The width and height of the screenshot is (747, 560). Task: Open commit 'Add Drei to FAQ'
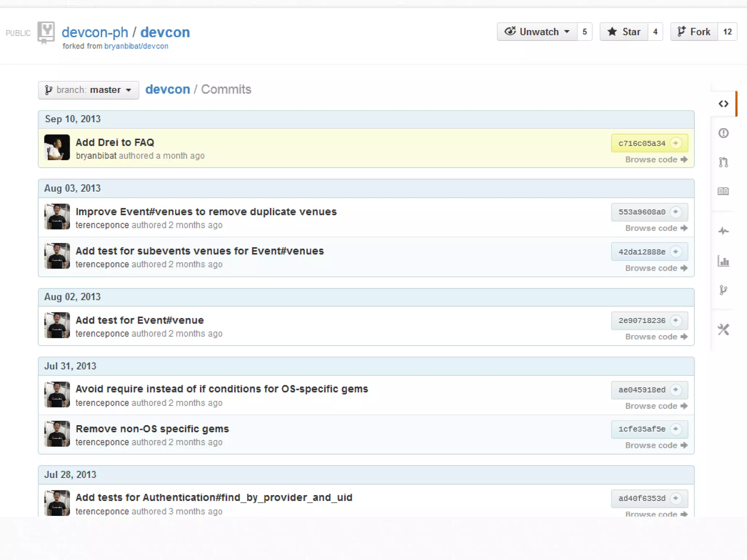(115, 142)
